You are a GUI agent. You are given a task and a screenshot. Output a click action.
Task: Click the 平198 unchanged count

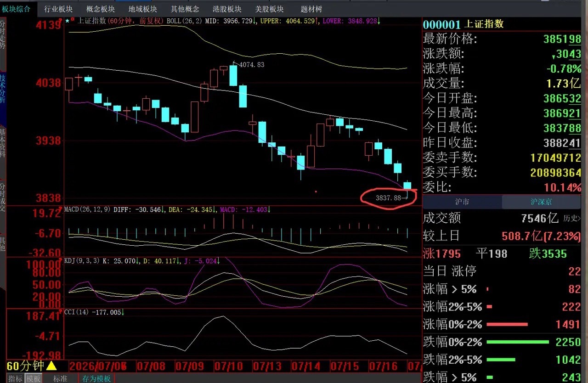point(491,253)
